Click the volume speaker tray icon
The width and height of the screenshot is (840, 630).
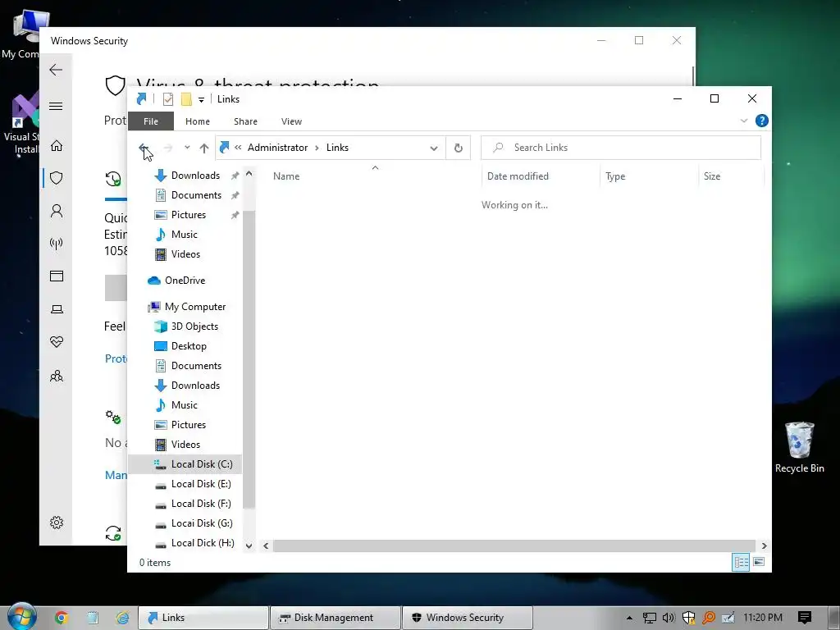(x=668, y=618)
